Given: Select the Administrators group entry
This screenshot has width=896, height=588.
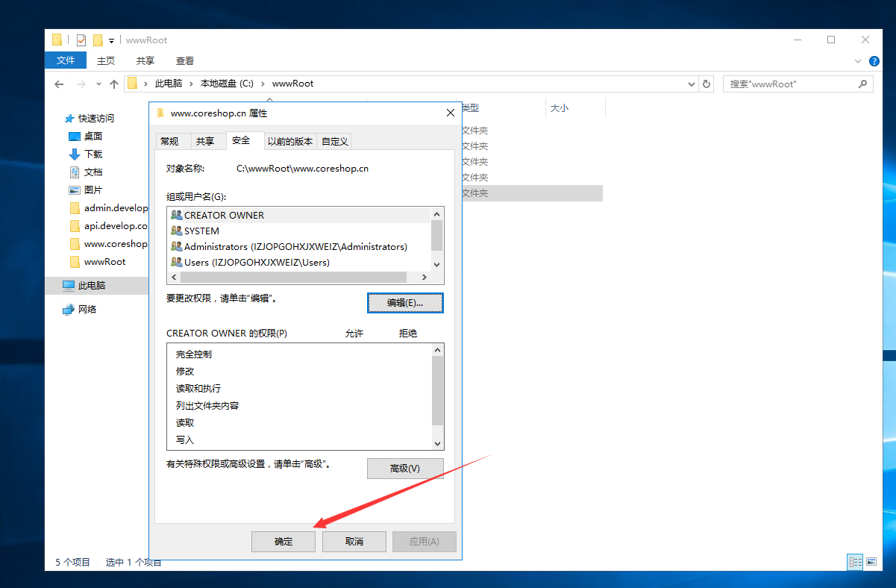Looking at the screenshot, I should point(295,247).
